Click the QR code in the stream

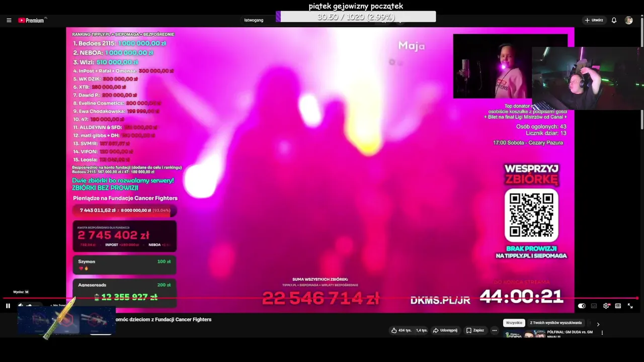[x=531, y=215]
